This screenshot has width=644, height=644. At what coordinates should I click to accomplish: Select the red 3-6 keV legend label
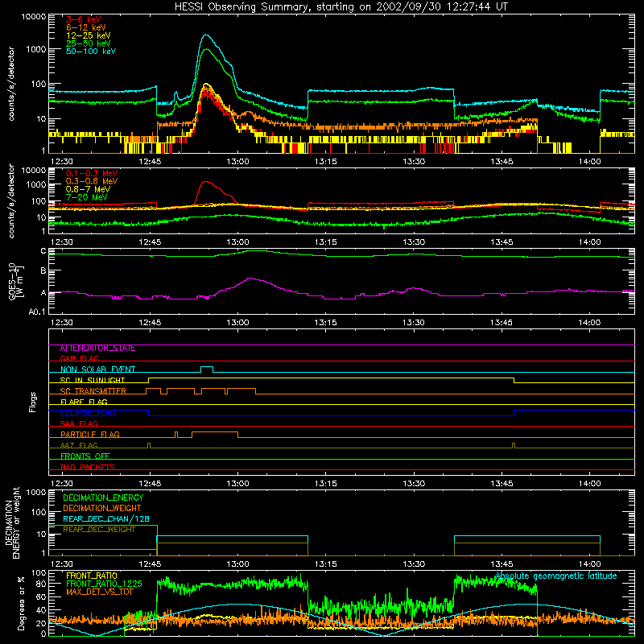coord(83,19)
